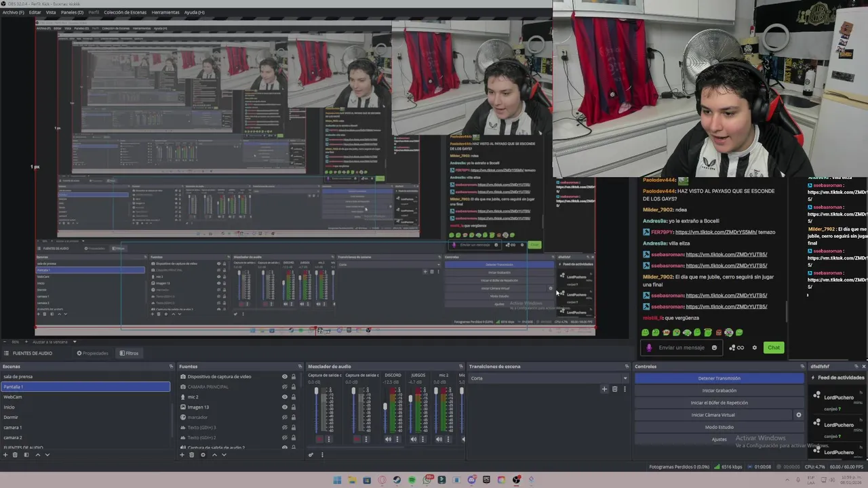Open emoji picker in chat input
The width and height of the screenshot is (868, 488).
(714, 348)
